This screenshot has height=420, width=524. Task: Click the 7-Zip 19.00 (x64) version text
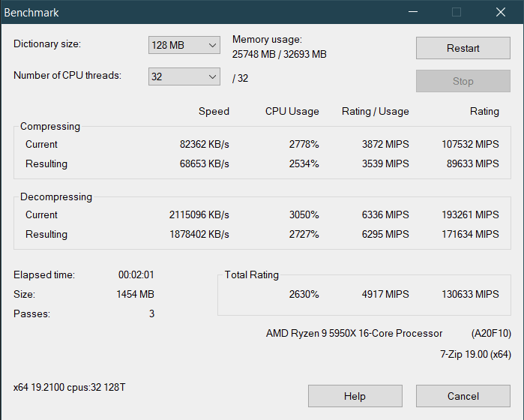click(475, 354)
